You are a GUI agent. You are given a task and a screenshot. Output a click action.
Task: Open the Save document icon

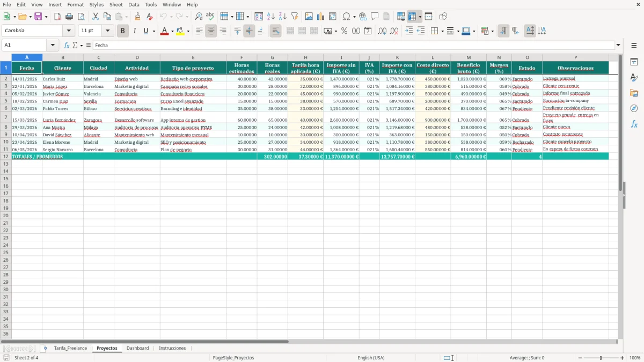click(38, 17)
